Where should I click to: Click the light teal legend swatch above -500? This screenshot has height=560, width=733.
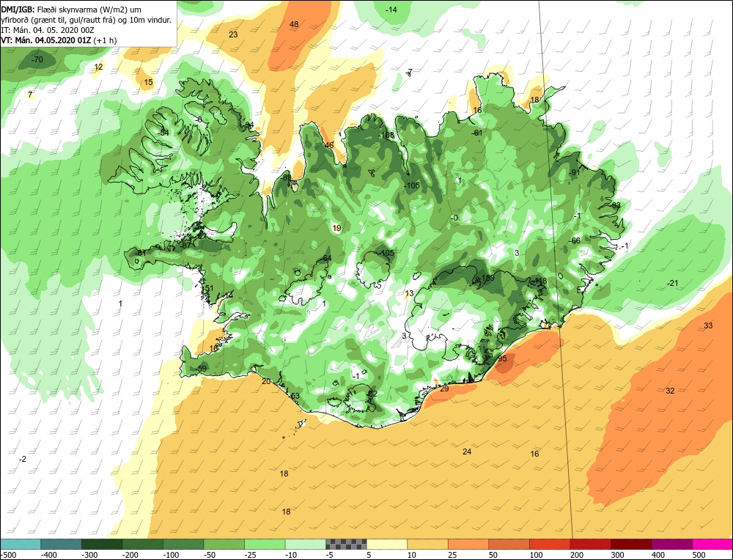[20, 544]
